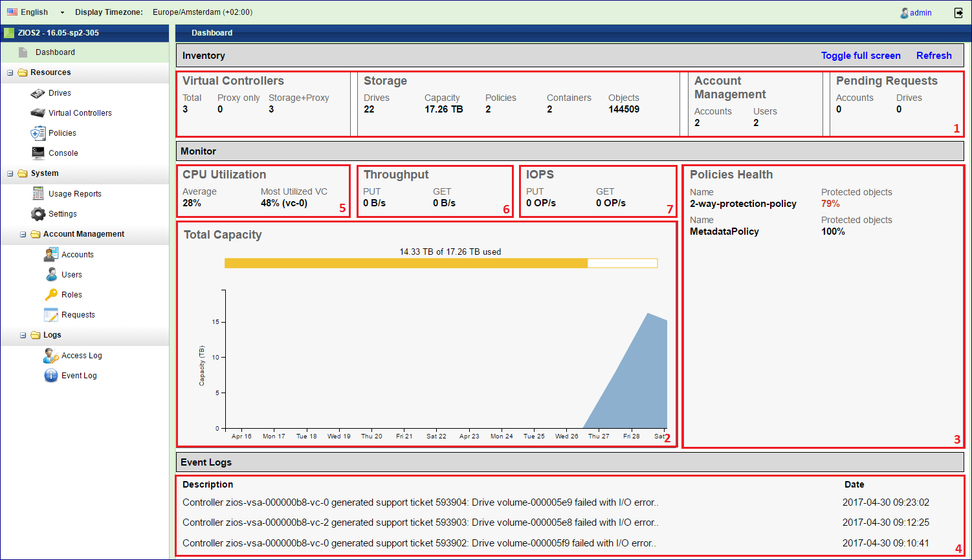Image resolution: width=972 pixels, height=560 pixels.
Task: Open Policies in the sidebar
Action: (x=62, y=133)
